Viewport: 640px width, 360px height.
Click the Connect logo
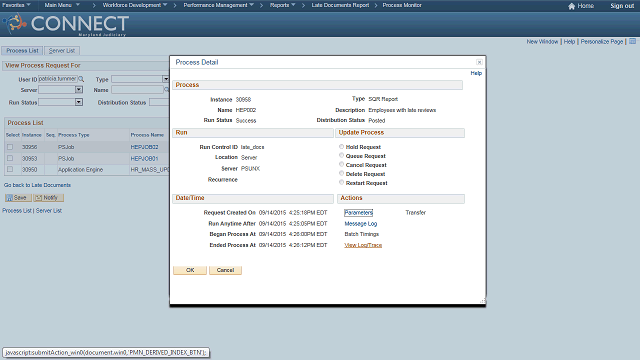click(66, 24)
